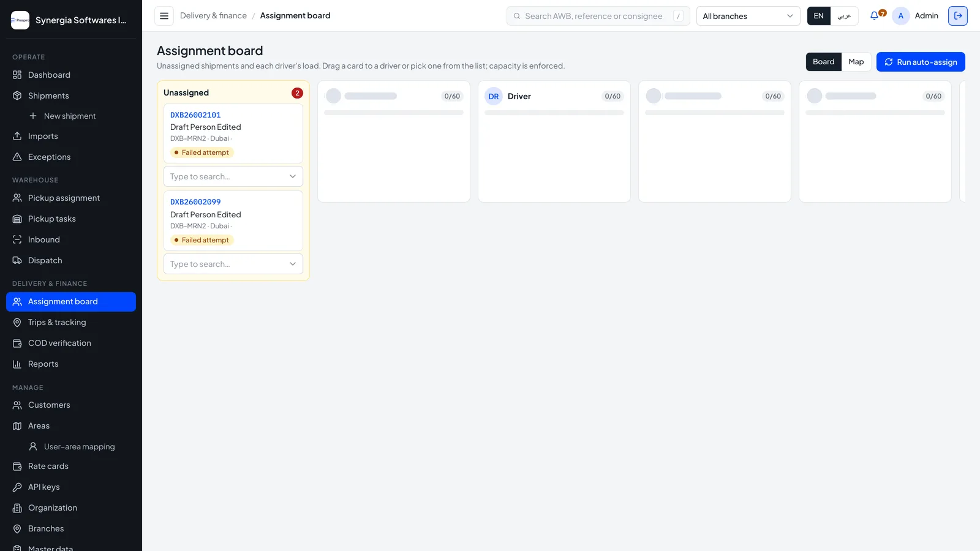Screen dimensions: 980x551
Task: Click Failed attempt badge on DXB26002101
Action: click(202, 152)
